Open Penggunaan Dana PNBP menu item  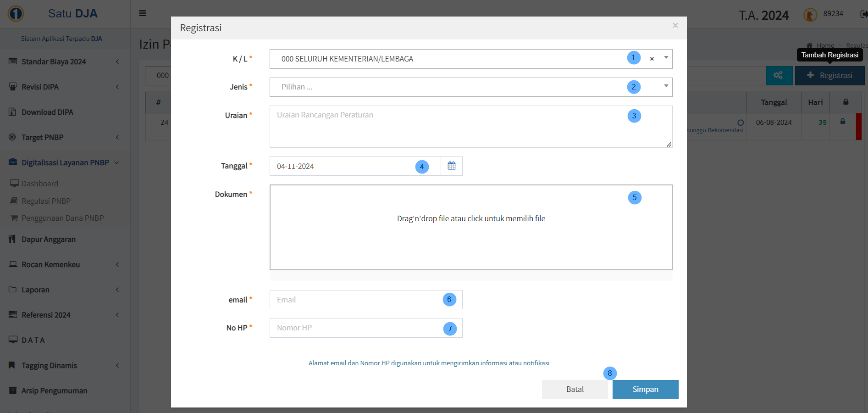tap(62, 218)
